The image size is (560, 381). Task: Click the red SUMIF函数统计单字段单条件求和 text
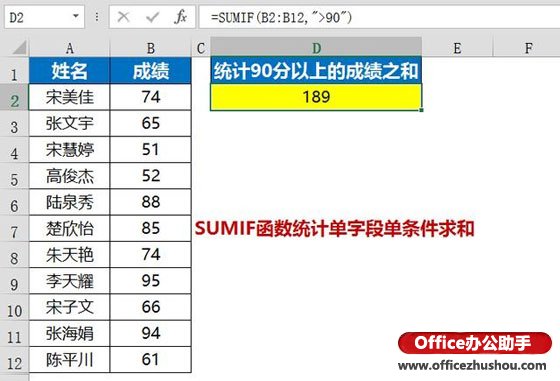pos(334,229)
